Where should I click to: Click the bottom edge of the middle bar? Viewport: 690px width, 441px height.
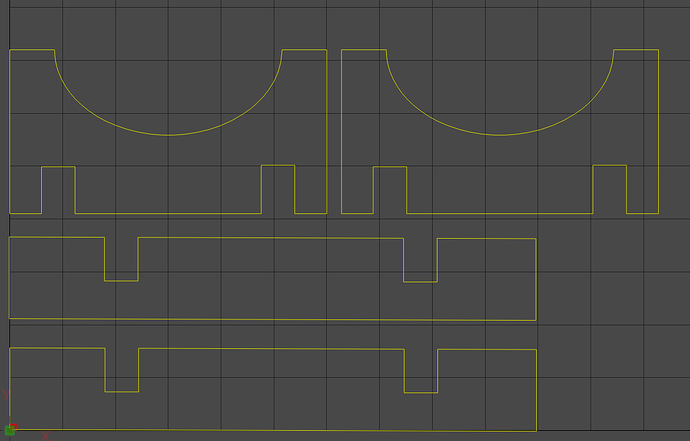point(270,319)
